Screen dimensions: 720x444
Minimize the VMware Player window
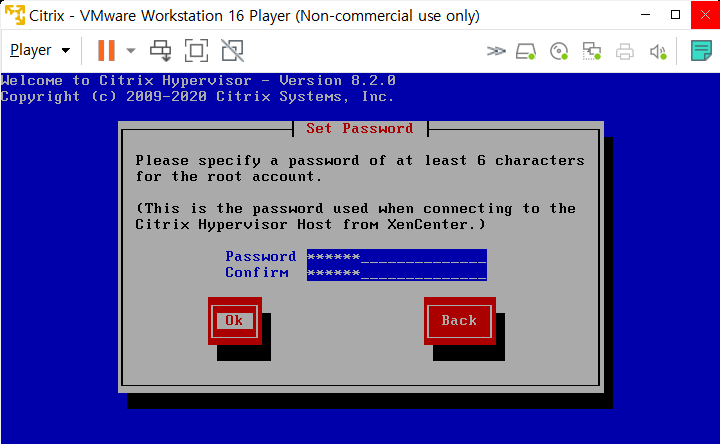(645, 15)
